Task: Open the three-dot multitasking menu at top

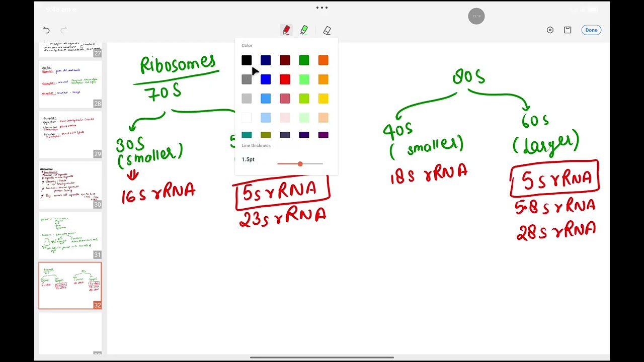Action: 322,8
